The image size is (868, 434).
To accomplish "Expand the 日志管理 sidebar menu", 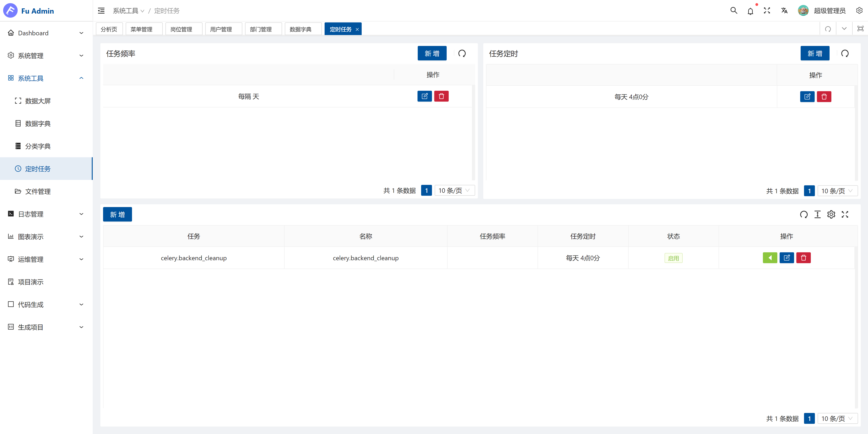I will [46, 214].
